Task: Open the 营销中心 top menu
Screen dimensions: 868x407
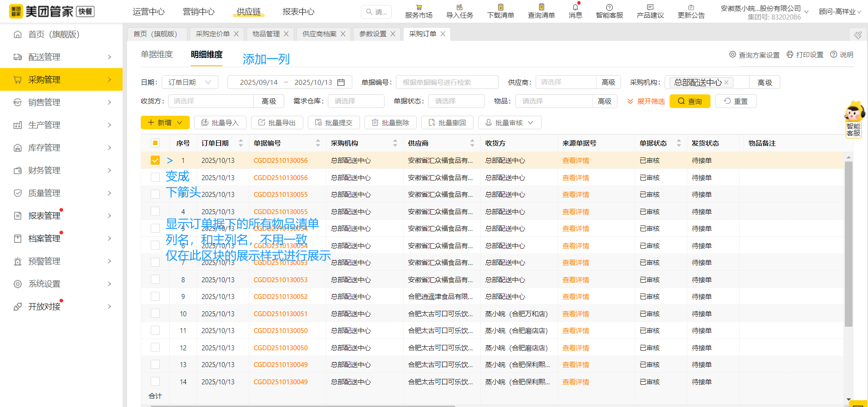Action: point(198,12)
